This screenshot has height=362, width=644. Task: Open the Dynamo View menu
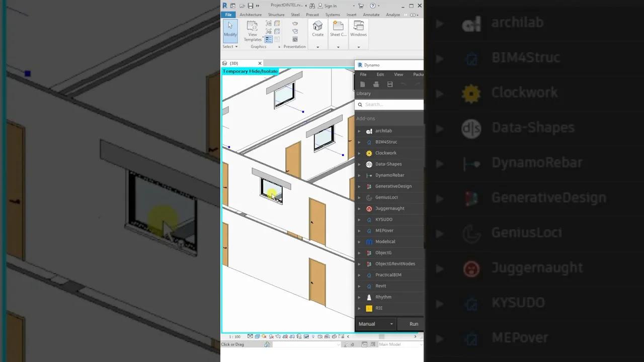coord(398,74)
